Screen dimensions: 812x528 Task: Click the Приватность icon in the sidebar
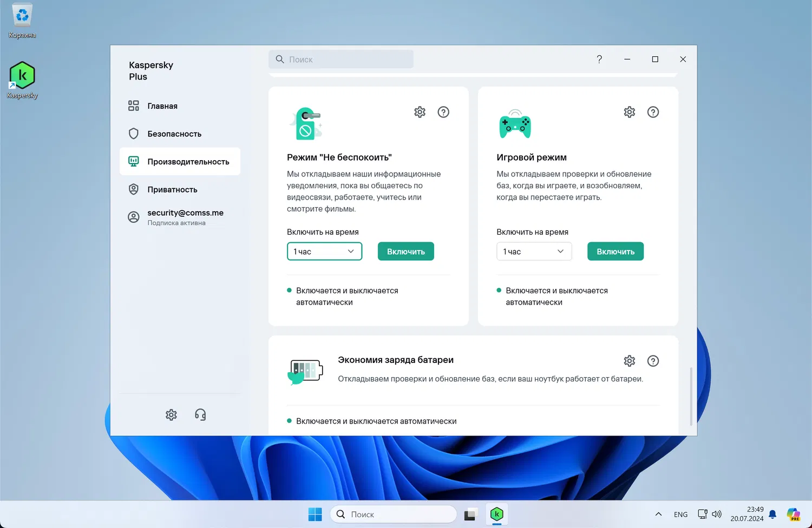[134, 189]
